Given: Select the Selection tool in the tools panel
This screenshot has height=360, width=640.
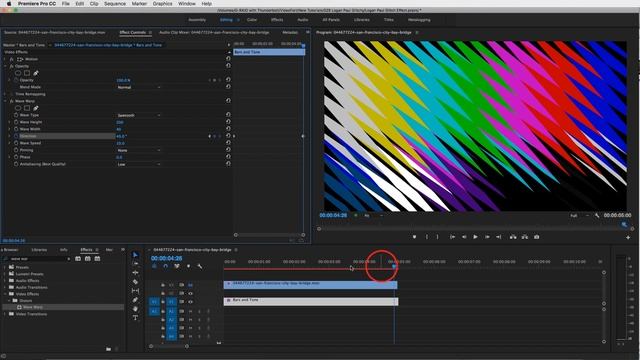Looking at the screenshot, I should (136, 255).
